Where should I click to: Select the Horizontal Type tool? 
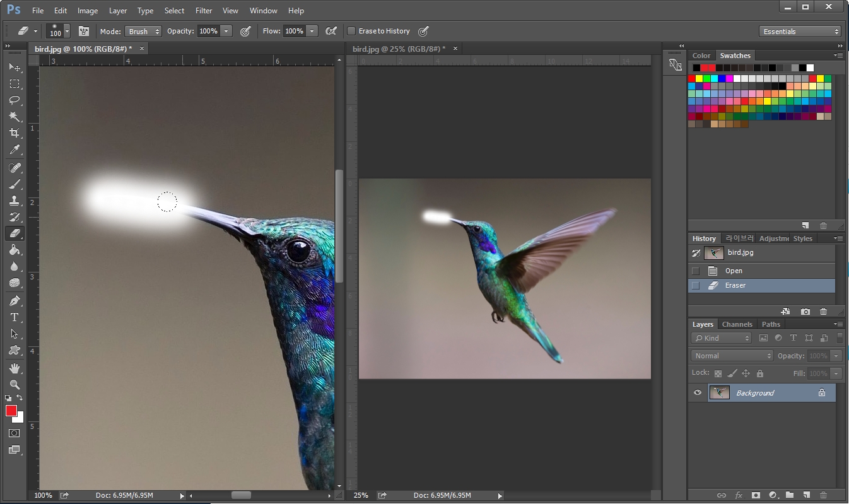pos(15,317)
